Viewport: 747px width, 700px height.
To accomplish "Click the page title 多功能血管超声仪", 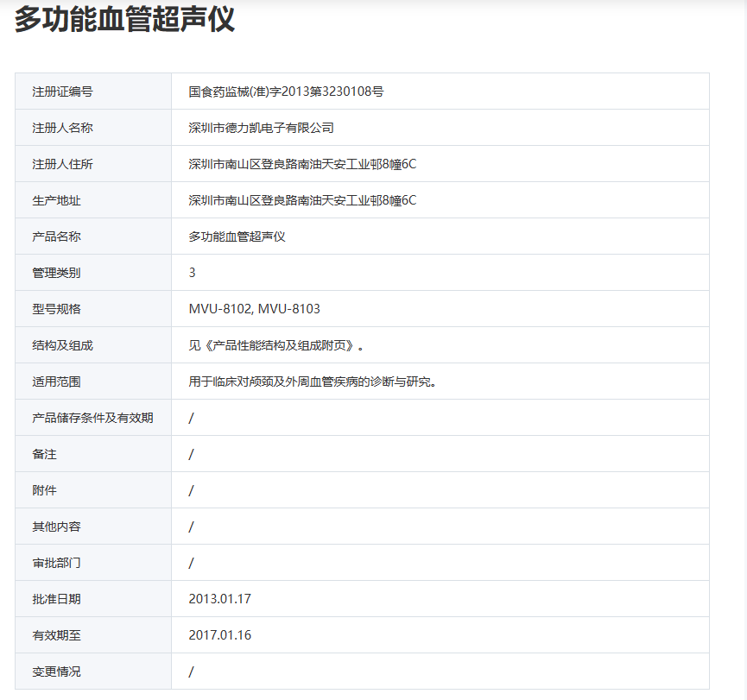I will click(124, 19).
